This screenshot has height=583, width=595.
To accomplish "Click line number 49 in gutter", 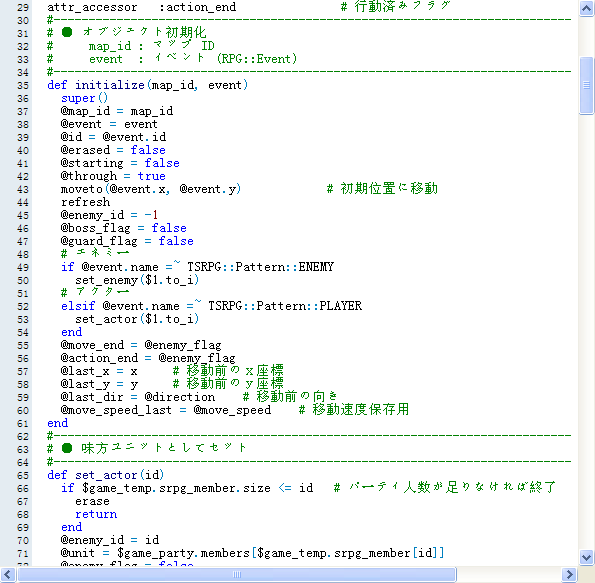I will (x=23, y=267).
